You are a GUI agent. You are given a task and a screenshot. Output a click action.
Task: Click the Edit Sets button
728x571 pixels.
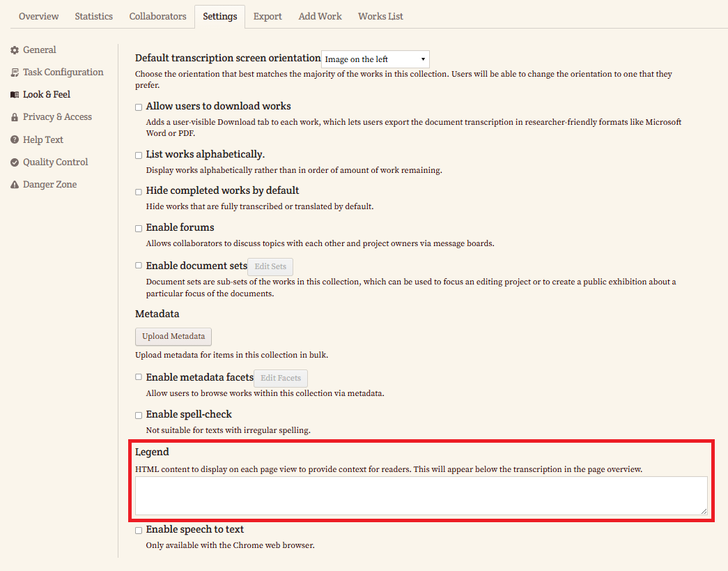270,266
